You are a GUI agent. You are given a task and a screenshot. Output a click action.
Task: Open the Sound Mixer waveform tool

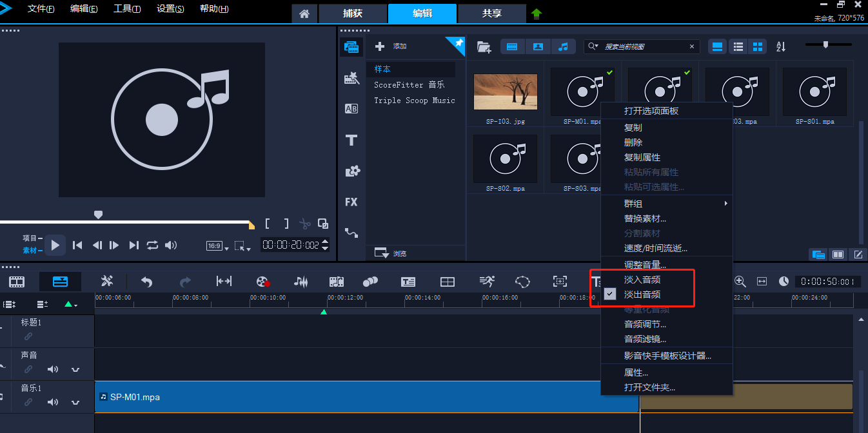[301, 282]
